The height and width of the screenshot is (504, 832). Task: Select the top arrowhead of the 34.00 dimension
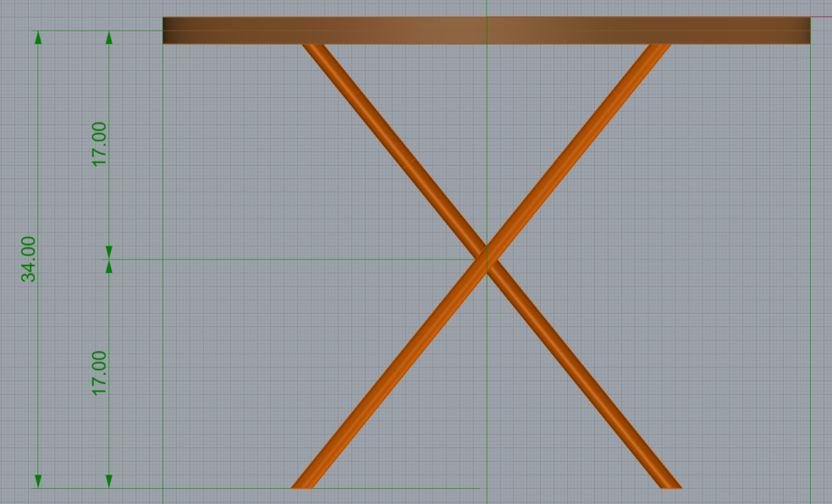click(x=38, y=40)
